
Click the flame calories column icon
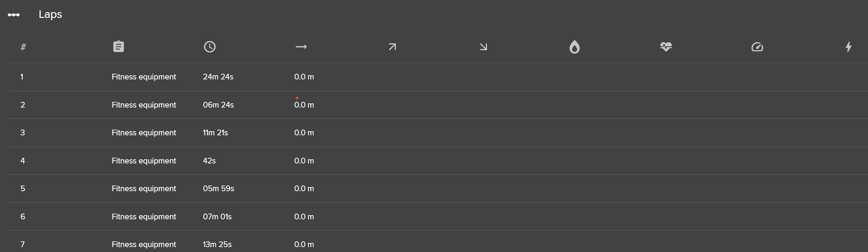coord(574,47)
